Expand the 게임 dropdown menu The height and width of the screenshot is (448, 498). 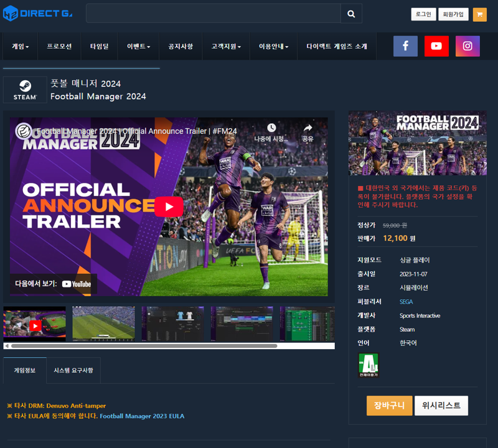pos(21,47)
